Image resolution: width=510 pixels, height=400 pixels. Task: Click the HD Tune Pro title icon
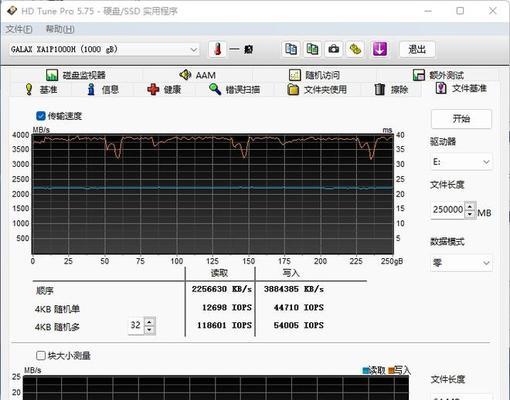point(12,11)
